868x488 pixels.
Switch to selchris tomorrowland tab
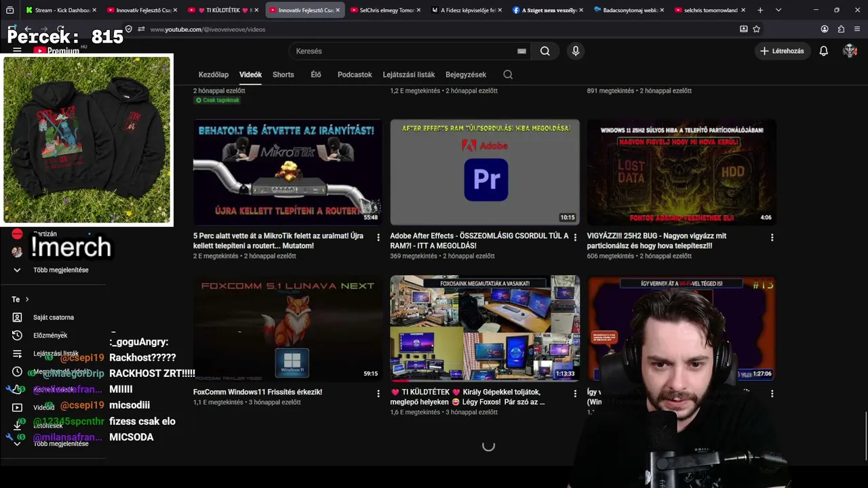711,10
